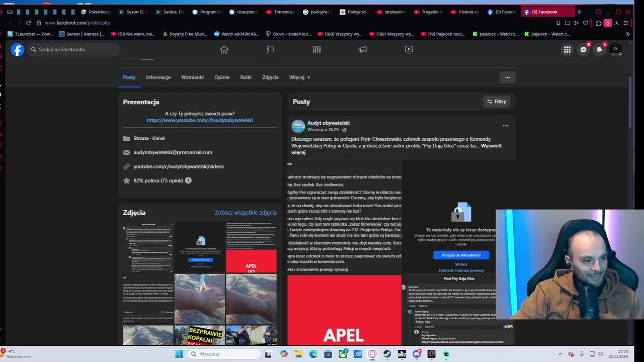Switch to the Informacje tab
This screenshot has height=362, width=644.
[158, 77]
